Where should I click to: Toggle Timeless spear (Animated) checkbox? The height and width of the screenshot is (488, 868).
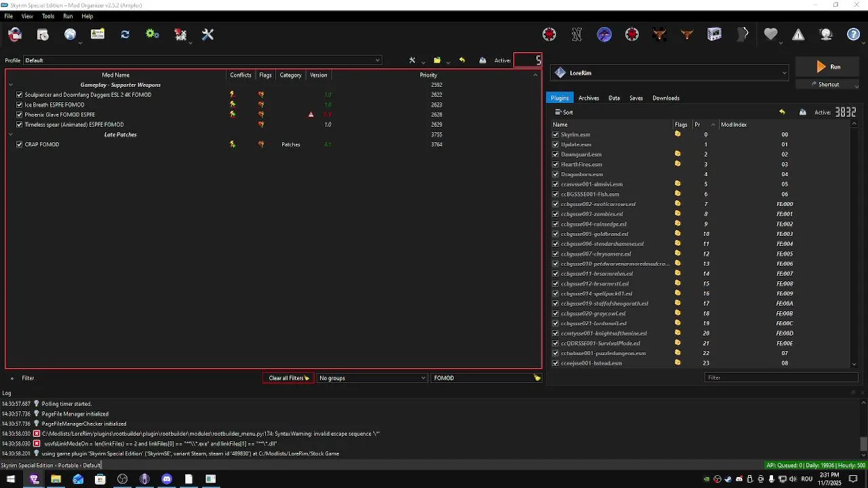[20, 125]
